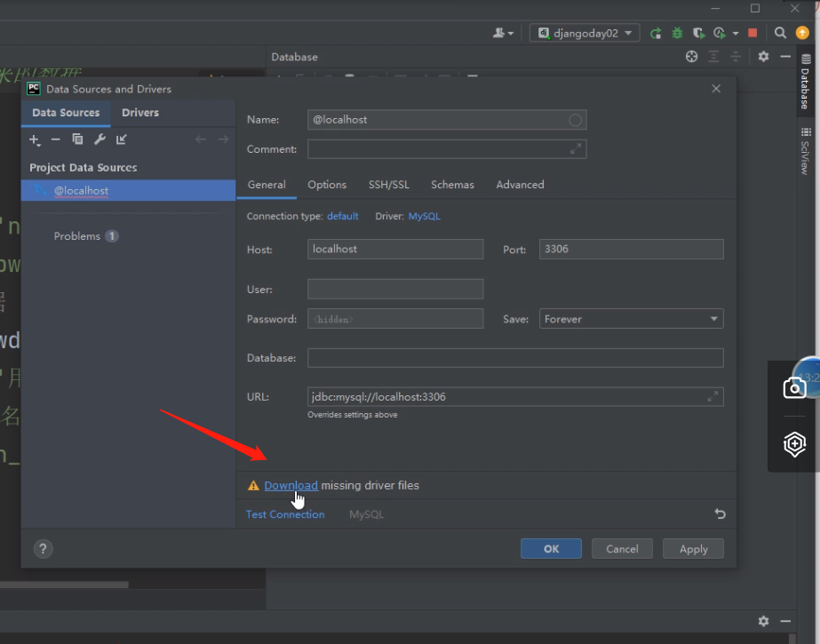Viewport: 820px width, 644px height.
Task: Hide the Database panel with minus
Action: [x=785, y=57]
